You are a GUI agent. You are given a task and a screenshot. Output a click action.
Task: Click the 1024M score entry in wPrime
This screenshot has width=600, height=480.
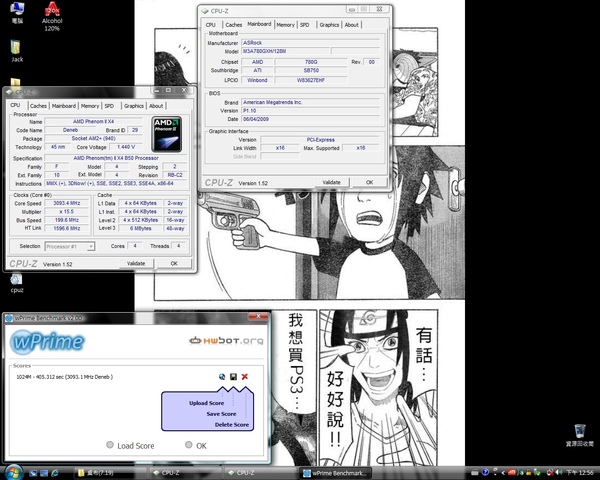click(x=64, y=377)
